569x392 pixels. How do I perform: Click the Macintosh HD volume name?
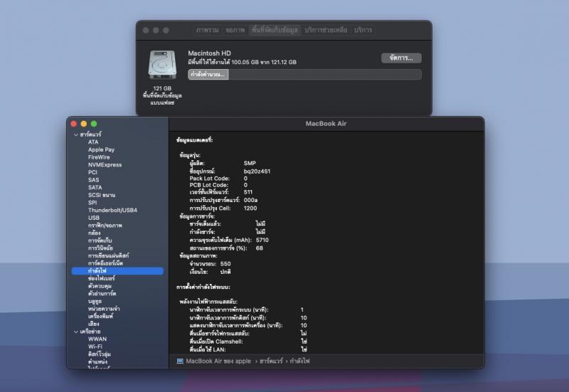click(209, 53)
